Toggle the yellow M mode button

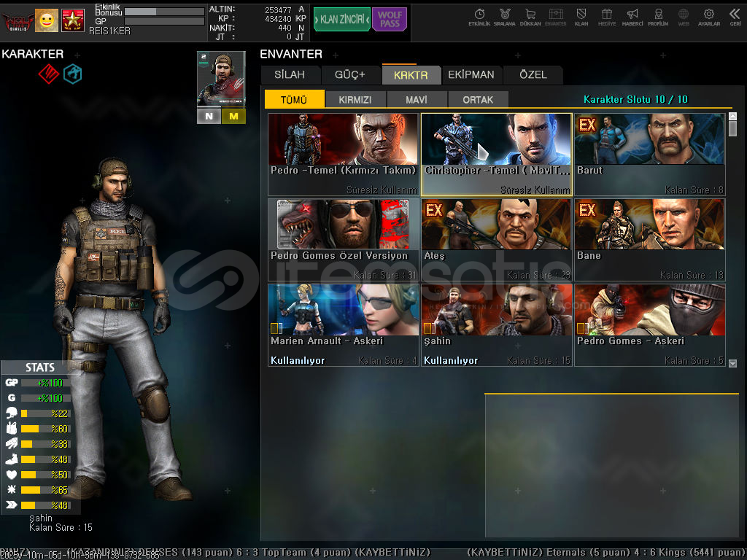tap(233, 116)
